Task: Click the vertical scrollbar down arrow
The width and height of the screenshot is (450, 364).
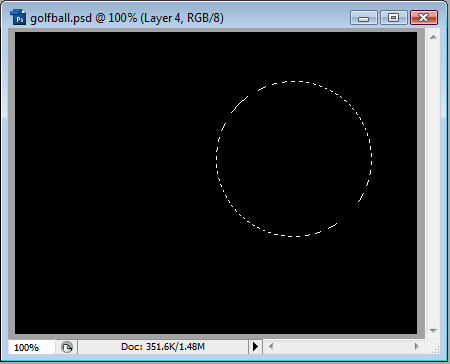Action: click(x=433, y=331)
